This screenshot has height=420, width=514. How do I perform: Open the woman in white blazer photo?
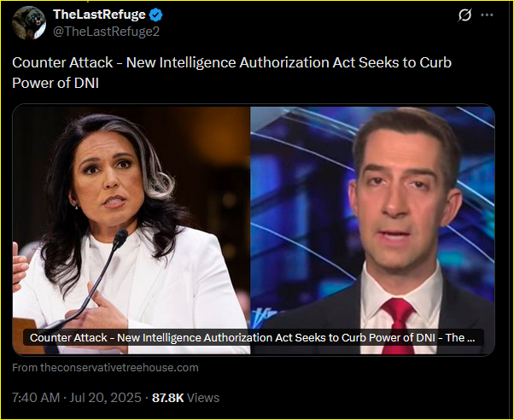coord(131,230)
